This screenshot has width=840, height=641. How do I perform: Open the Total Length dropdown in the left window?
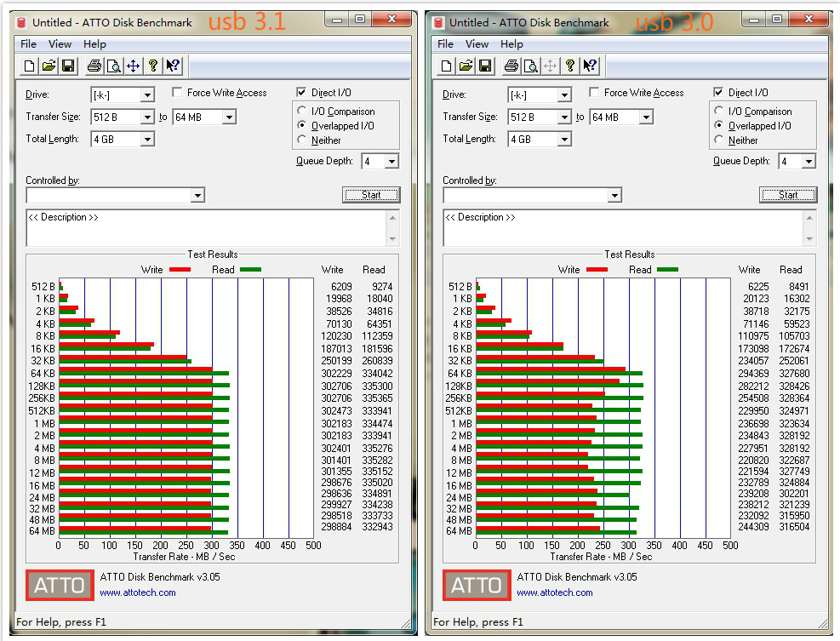point(146,140)
